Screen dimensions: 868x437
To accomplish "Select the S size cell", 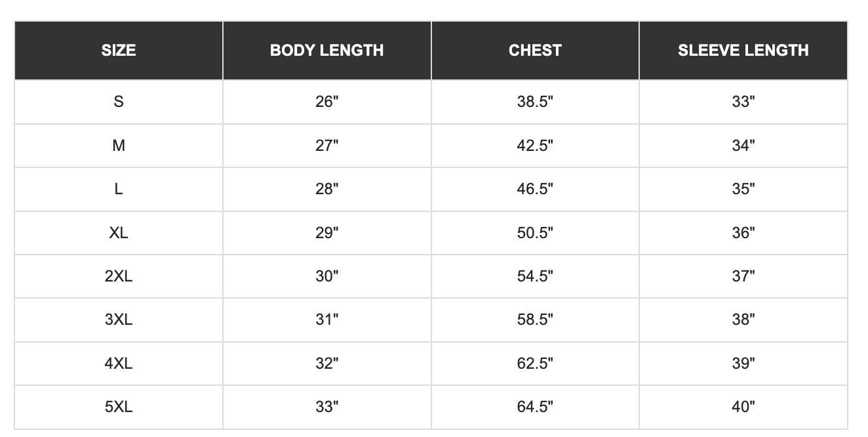I will (x=119, y=102).
